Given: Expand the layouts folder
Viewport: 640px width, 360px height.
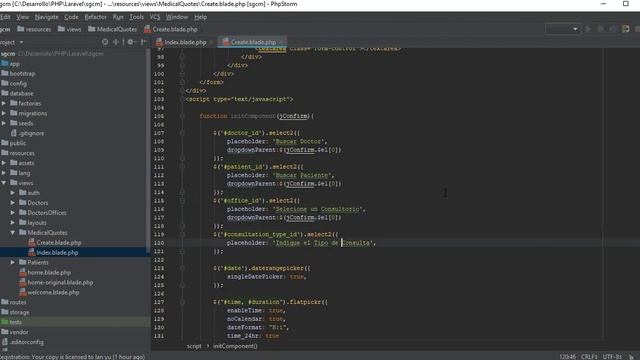Looking at the screenshot, I should pos(13,223).
